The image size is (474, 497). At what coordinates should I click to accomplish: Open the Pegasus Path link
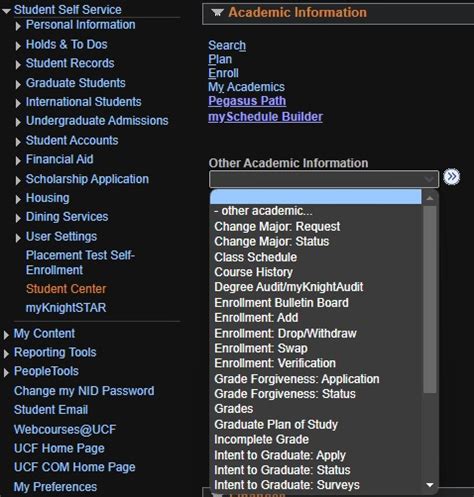pos(247,101)
